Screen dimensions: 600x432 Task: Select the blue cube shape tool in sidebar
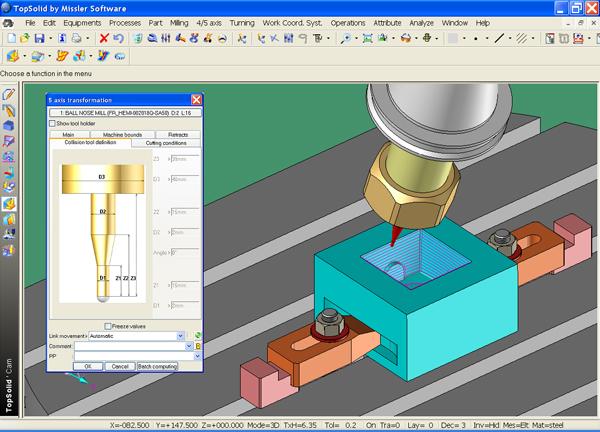(8, 126)
